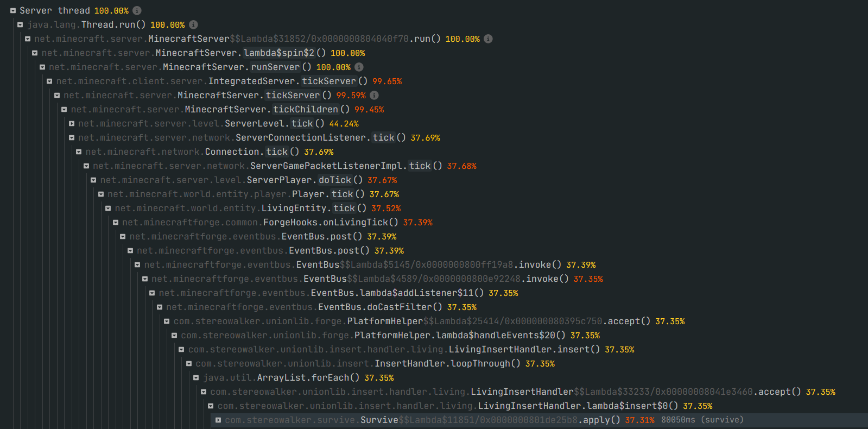This screenshot has width=868, height=429.
Task: Open info icon beside MinecraftServer.tickServer() 99.59%
Action: 374,95
